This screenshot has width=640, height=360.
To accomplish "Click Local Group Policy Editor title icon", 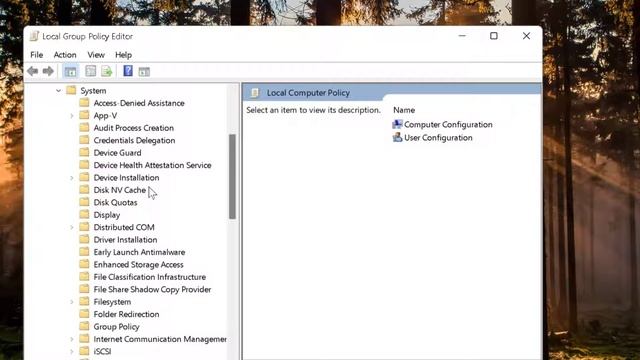I will pyautogui.click(x=34, y=36).
